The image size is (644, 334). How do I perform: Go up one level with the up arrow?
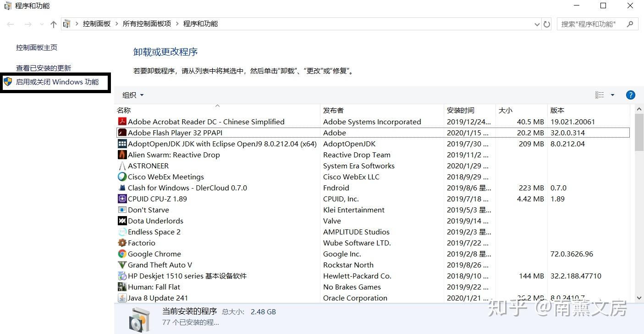pos(54,24)
